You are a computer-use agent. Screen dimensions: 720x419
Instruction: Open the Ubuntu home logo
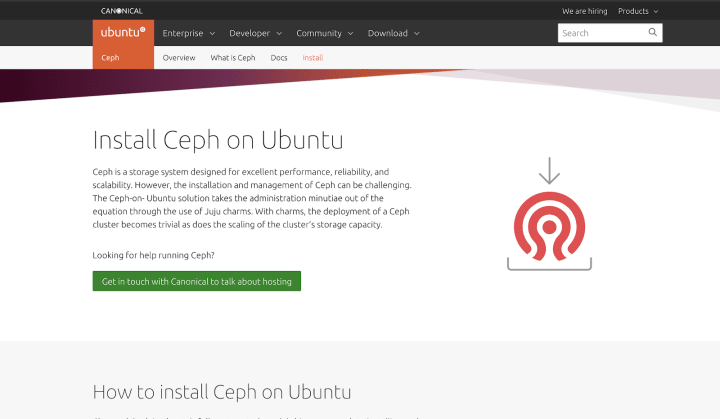point(123,32)
